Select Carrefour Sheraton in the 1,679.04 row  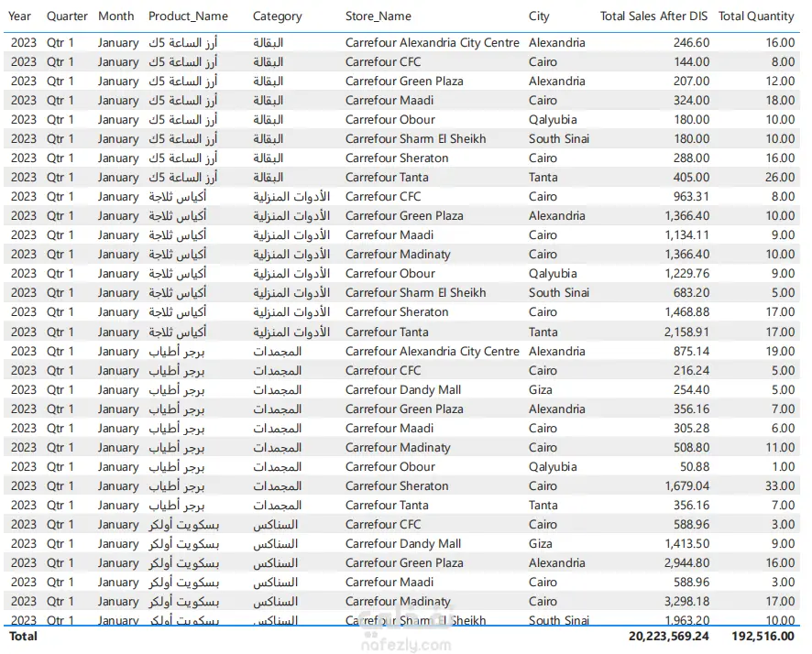coord(397,485)
